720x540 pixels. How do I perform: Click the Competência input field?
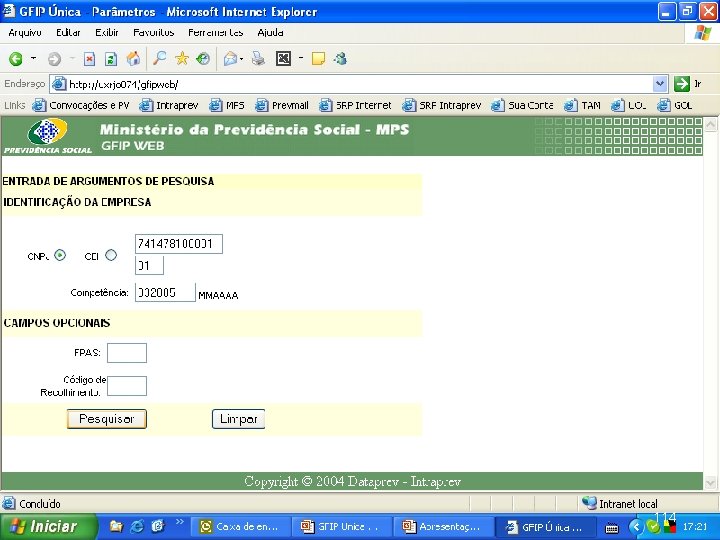coord(165,292)
